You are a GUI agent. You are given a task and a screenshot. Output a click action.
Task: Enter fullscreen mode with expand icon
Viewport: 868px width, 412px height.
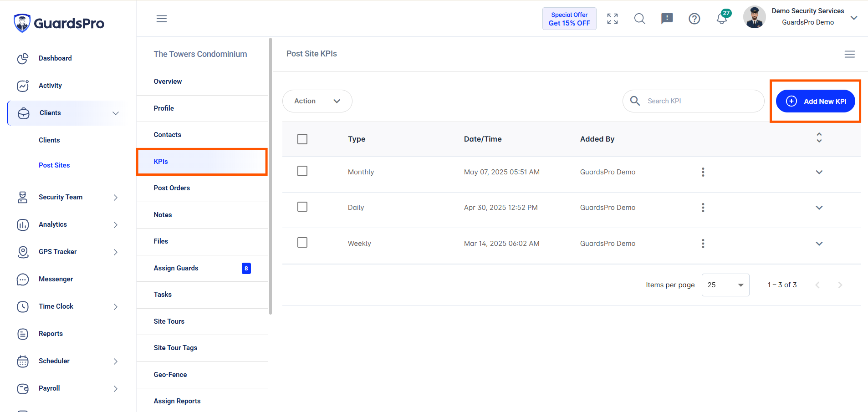[x=613, y=19]
